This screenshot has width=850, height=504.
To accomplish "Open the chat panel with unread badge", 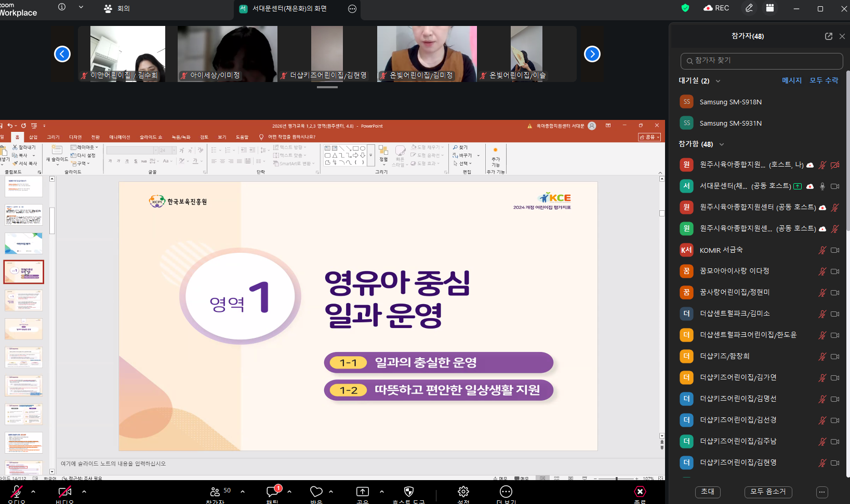I will point(273,492).
